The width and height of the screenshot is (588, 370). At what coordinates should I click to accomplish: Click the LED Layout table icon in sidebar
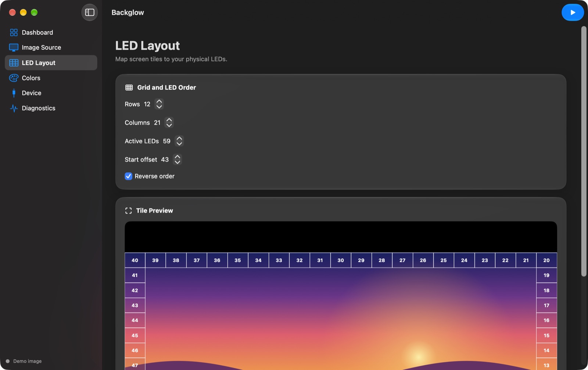click(x=14, y=63)
